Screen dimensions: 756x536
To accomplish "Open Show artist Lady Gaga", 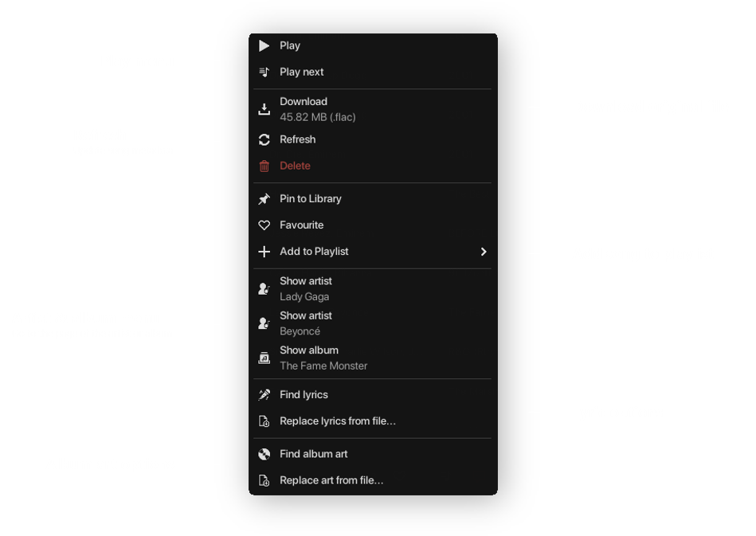I will [306, 289].
